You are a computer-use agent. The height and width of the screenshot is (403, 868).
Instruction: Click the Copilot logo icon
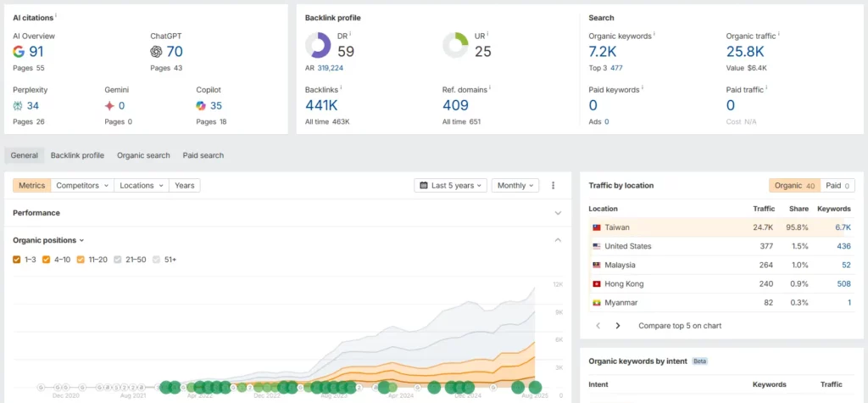[201, 105]
